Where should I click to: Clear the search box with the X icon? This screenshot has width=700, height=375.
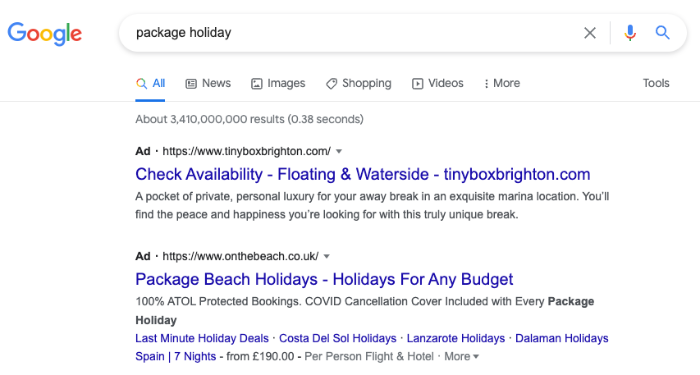pos(590,33)
